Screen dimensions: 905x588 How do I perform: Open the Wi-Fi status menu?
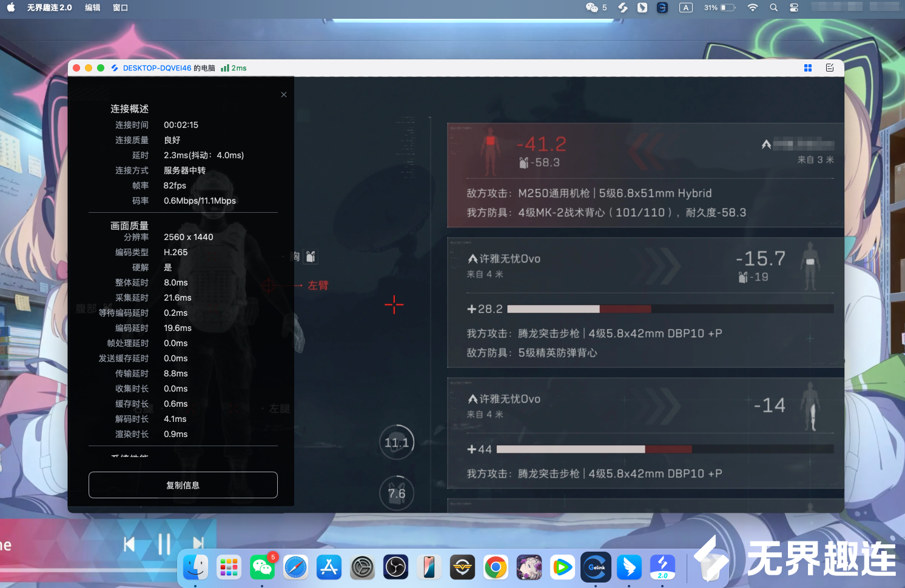point(753,8)
